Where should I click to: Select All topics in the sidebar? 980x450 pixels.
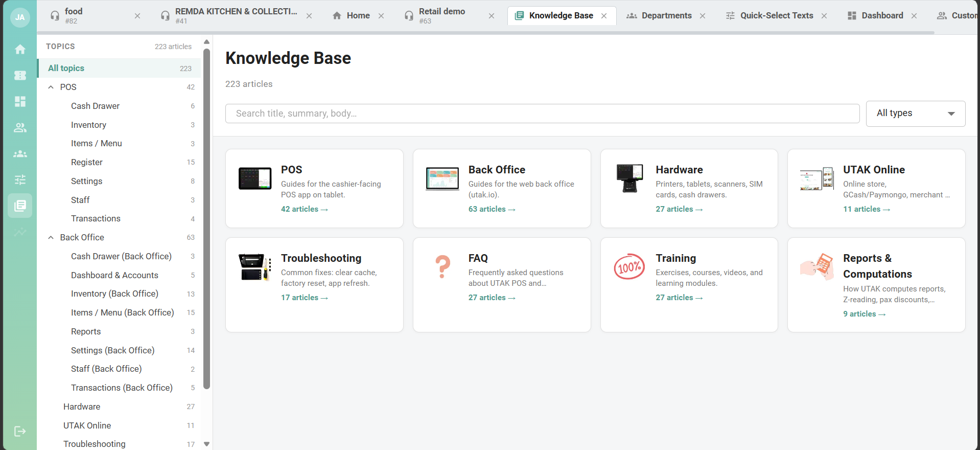pyautogui.click(x=120, y=68)
